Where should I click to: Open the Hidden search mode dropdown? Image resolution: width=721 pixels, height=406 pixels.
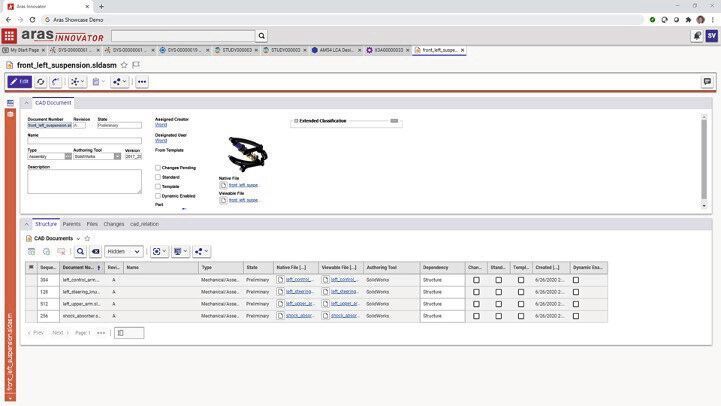[x=124, y=252]
